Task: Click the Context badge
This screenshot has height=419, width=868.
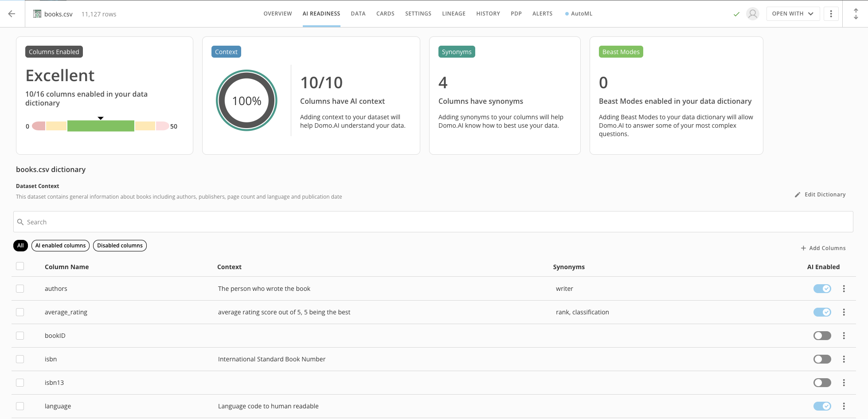Action: 226,52
